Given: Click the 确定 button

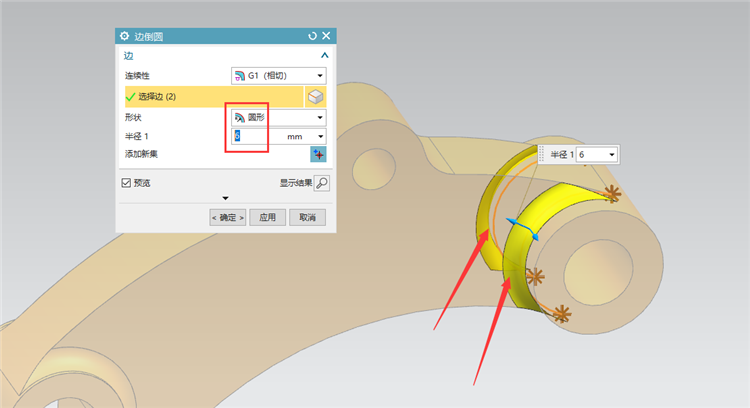Looking at the screenshot, I should (x=228, y=218).
